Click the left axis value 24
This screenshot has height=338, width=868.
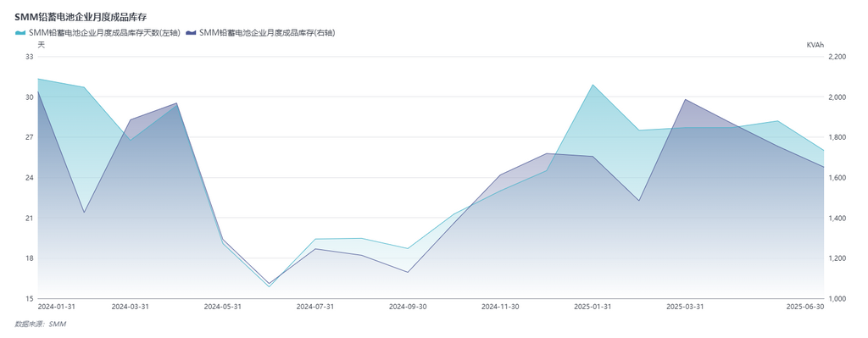pyautogui.click(x=29, y=178)
